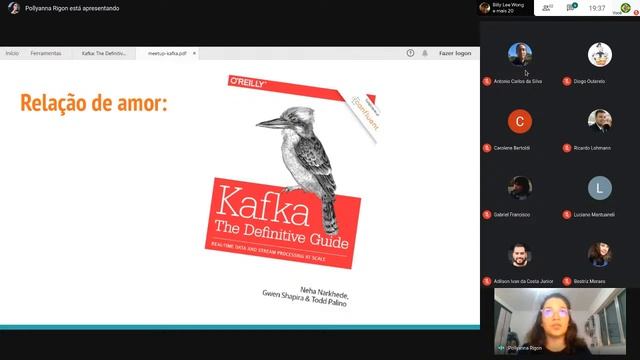The width and height of the screenshot is (640, 360).
Task: Select the Início tab in the PDF viewer
Action: pos(12,53)
